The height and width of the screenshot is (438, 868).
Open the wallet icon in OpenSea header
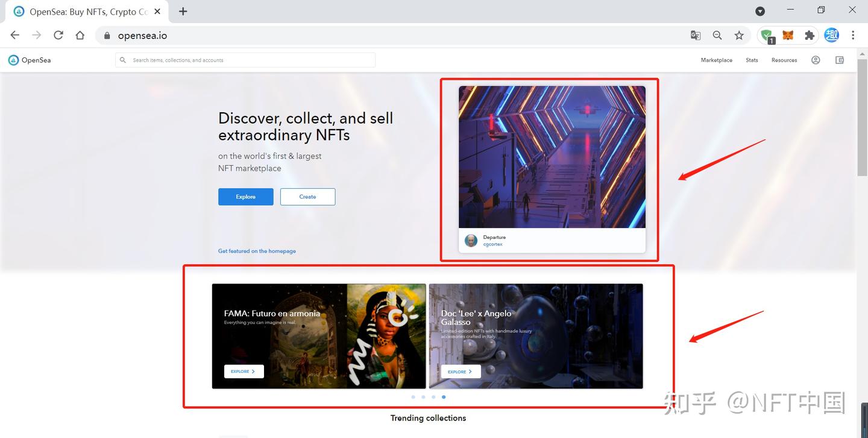840,60
